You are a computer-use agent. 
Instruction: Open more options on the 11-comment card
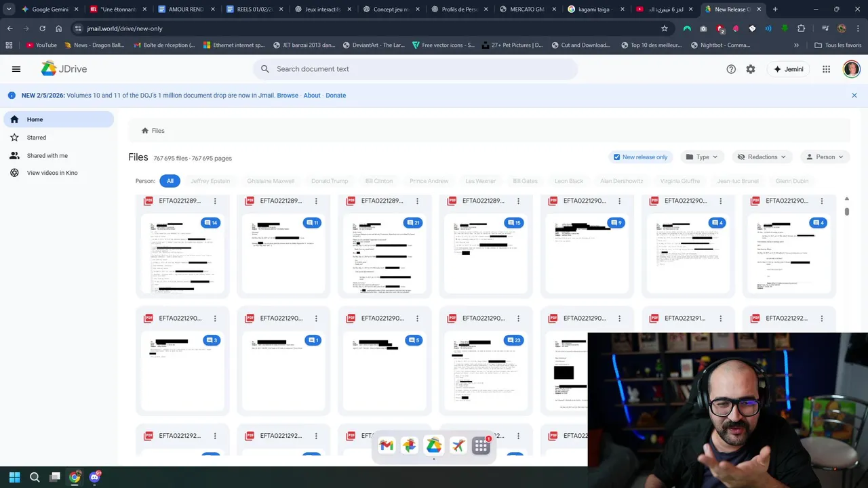316,201
